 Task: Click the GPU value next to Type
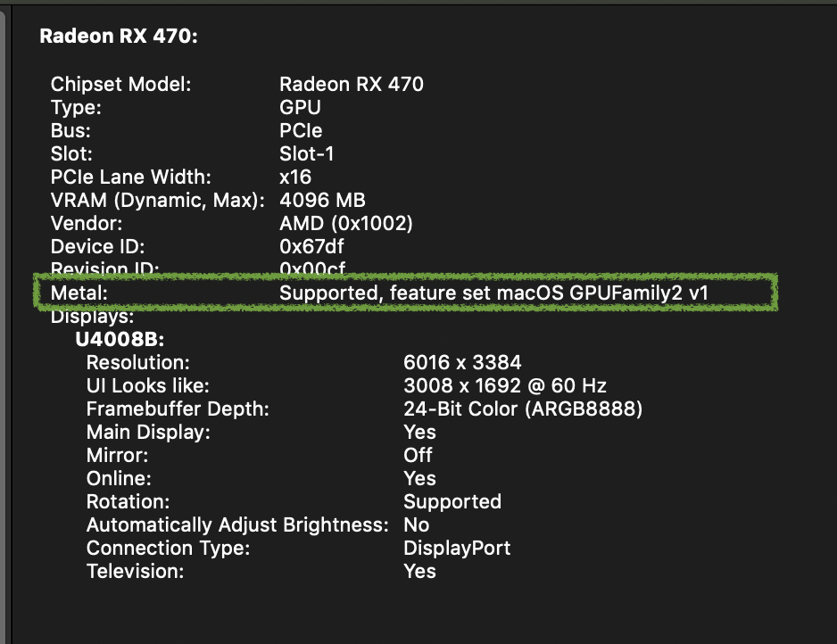click(x=300, y=108)
